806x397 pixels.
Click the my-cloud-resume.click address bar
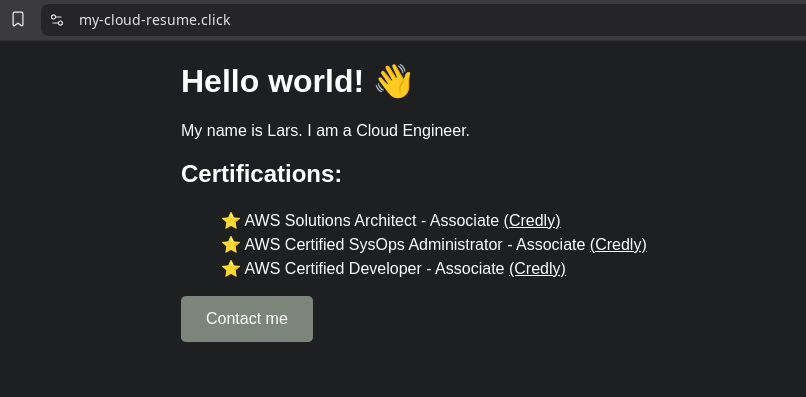[x=424, y=20]
